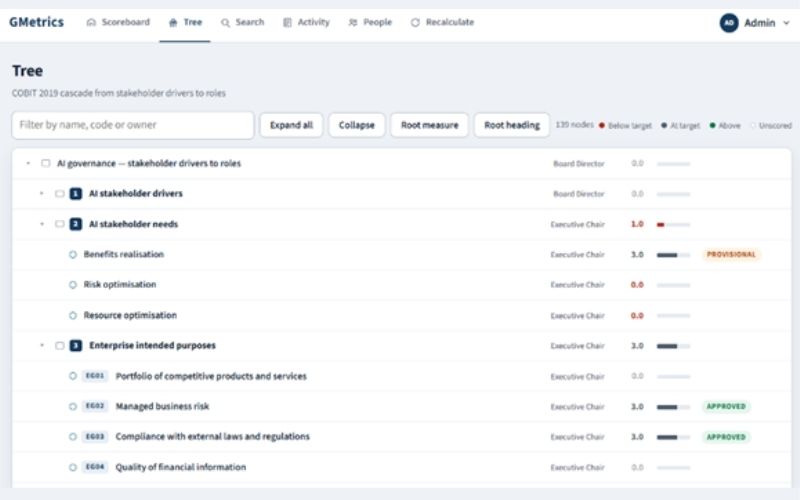Viewport: 800px width, 500px height.
Task: Click the 1.0 score of AI stakeholder needs
Action: click(x=637, y=224)
